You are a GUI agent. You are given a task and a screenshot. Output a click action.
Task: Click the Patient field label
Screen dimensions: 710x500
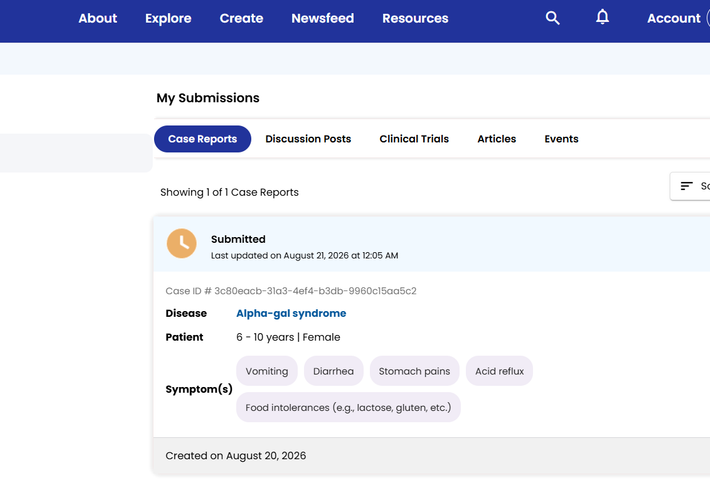tap(184, 337)
